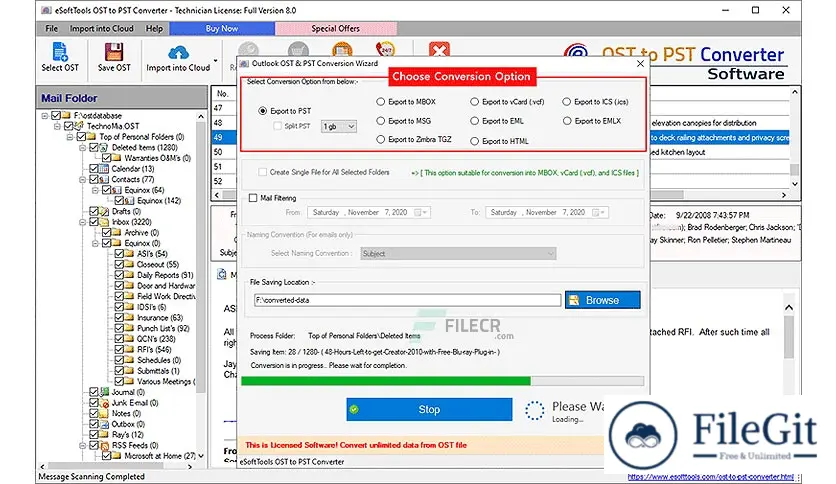This screenshot has width=836, height=484.
Task: Open the Import into Cloud menu
Action: click(x=101, y=29)
